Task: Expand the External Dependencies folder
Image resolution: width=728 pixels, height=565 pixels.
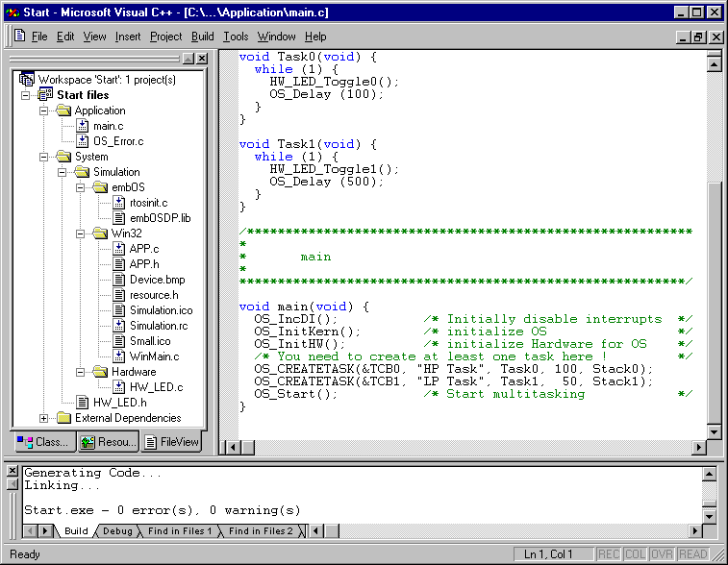Action: pyautogui.click(x=44, y=418)
